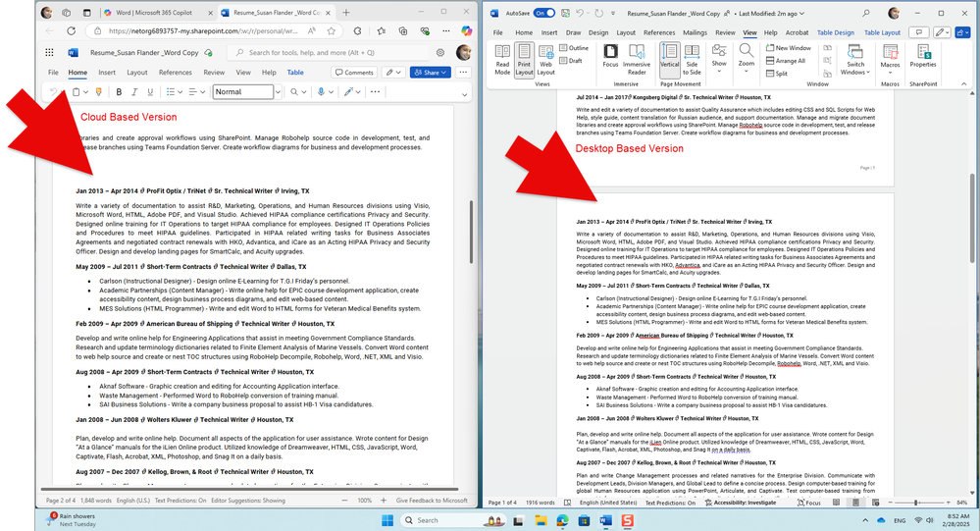This screenshot has width=980, height=531.
Task: Enable Focus mode in Immersive group
Action: coord(610,56)
